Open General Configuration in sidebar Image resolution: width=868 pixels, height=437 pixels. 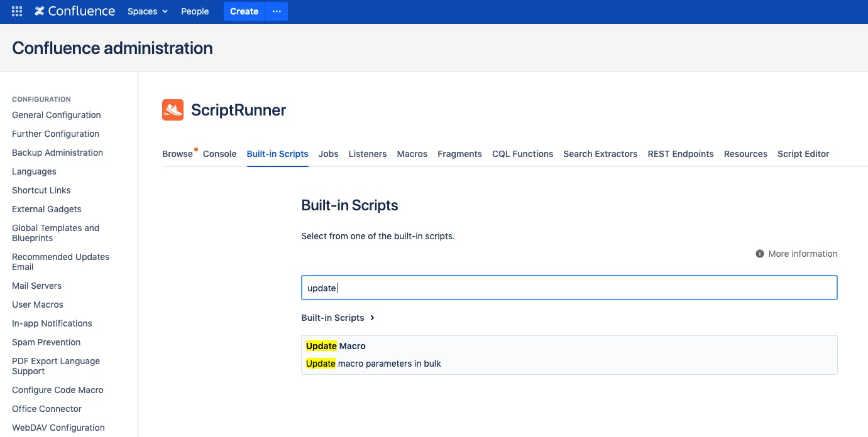57,115
